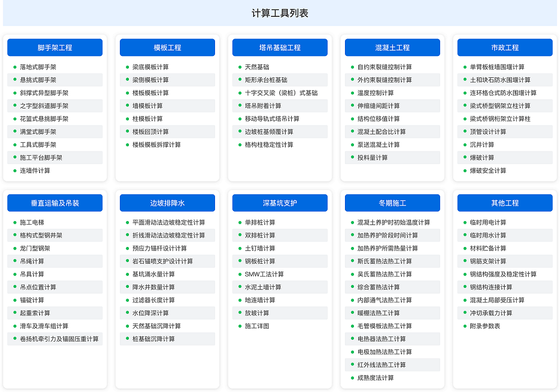
Task: Click 成熟度法计算 link
Action: [x=376, y=378]
